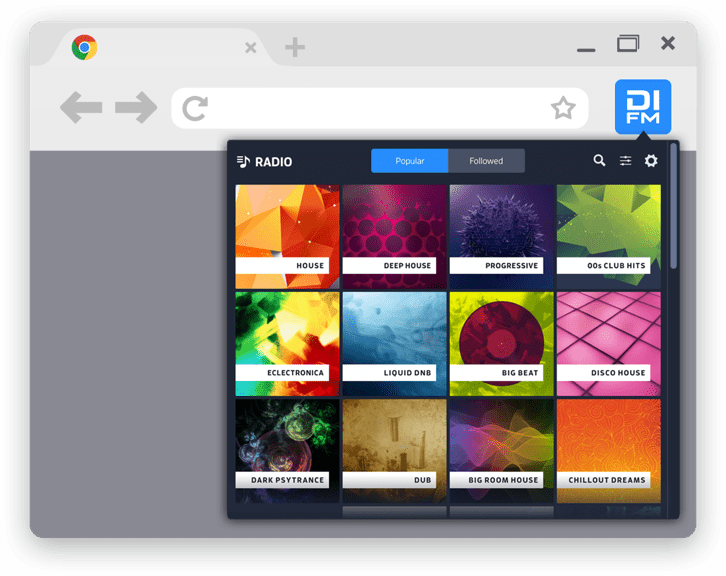Click the DI.FM extension icon

(642, 107)
